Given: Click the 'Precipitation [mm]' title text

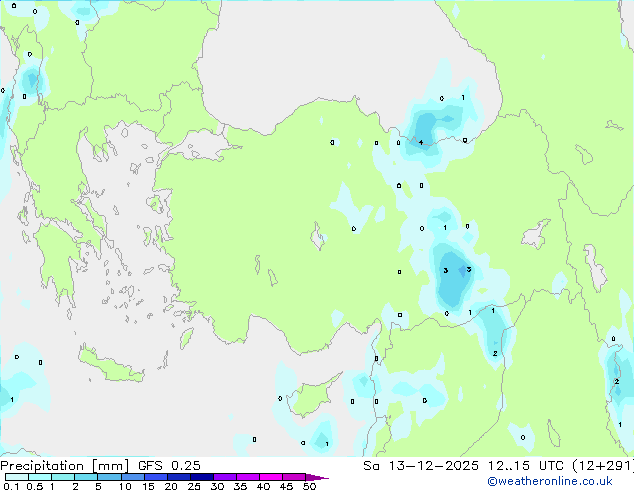Looking at the screenshot, I should (65, 466).
